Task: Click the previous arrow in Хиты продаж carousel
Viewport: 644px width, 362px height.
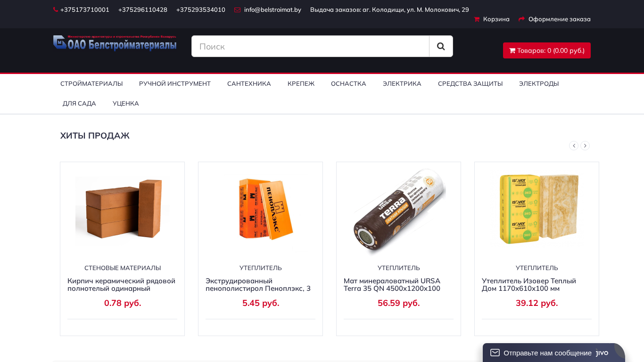Action: click(x=574, y=146)
